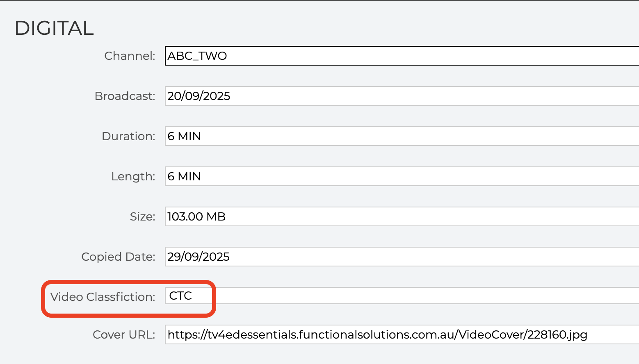The image size is (639, 364).
Task: Click the Channel field containing ABC_TWO
Action: click(x=402, y=56)
